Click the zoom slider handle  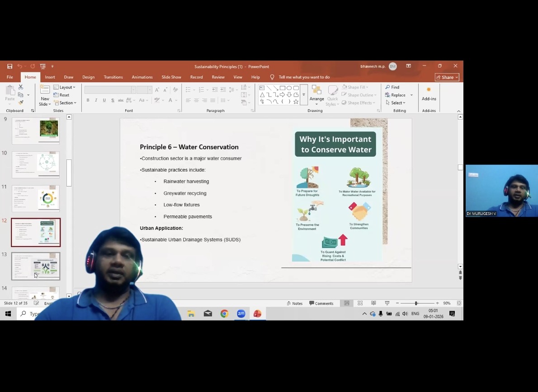pos(416,303)
